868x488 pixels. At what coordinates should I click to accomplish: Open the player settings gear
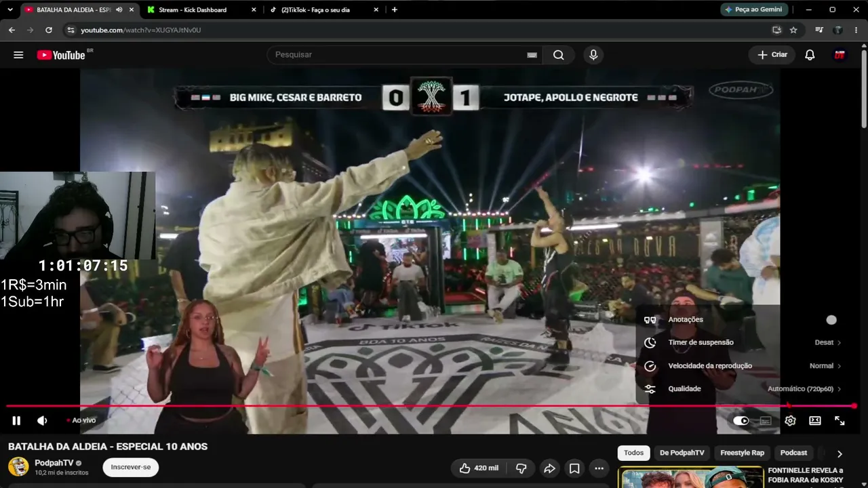pos(790,421)
